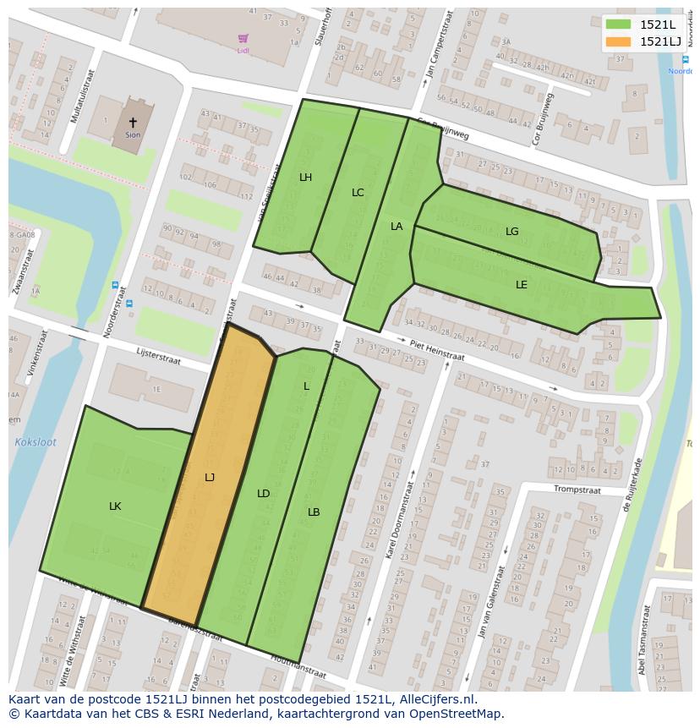Click the Trompstraat street label
Screen dimensions: 700x728
pos(577,490)
